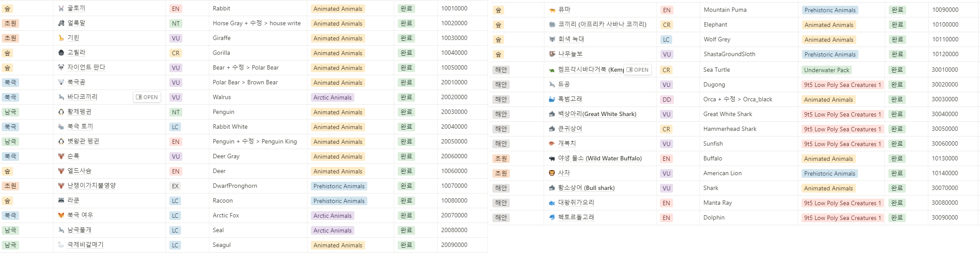Click the rabbit icon beside 굴토끼
This screenshot has width=980, height=253.
(x=61, y=8)
